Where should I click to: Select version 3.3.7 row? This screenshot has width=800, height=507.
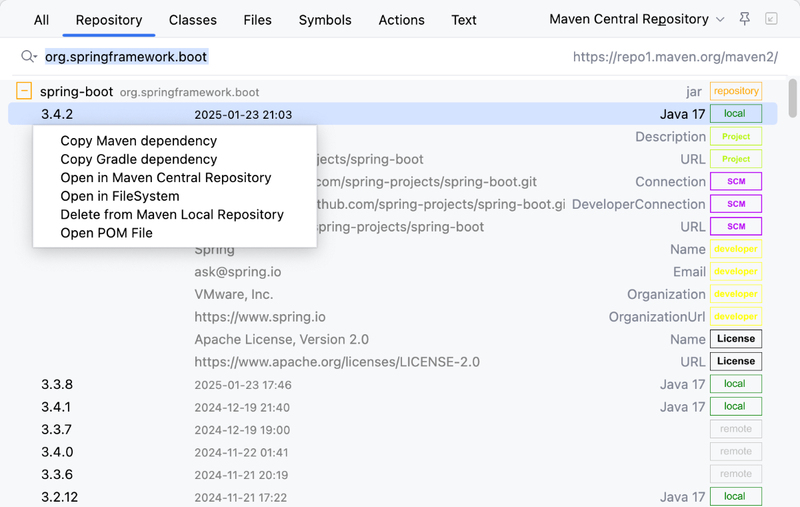click(x=392, y=429)
